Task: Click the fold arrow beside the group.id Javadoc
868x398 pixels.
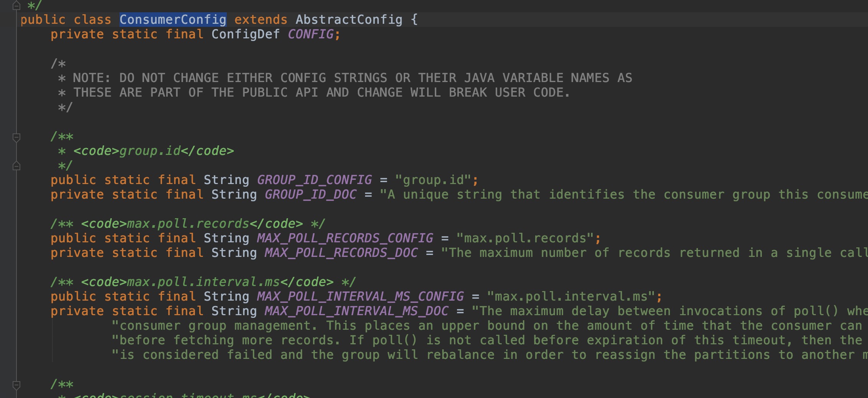Action: pos(16,137)
